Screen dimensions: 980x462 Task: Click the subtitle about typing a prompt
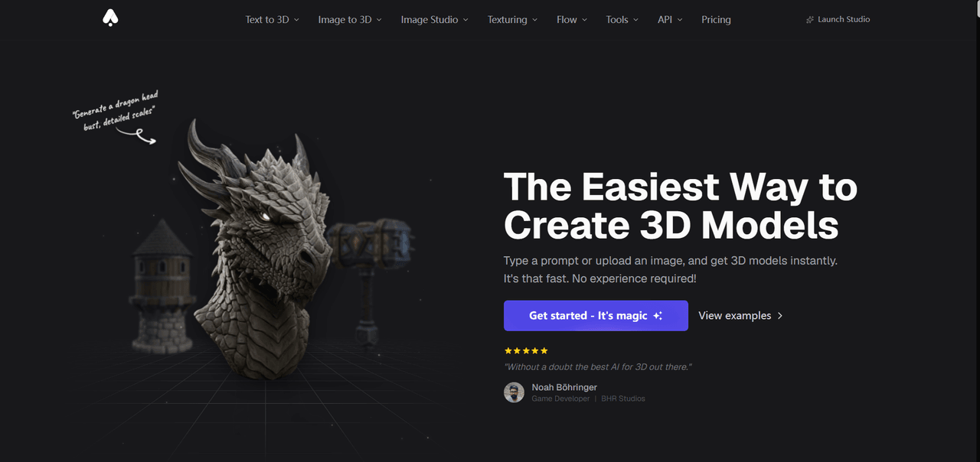671,269
